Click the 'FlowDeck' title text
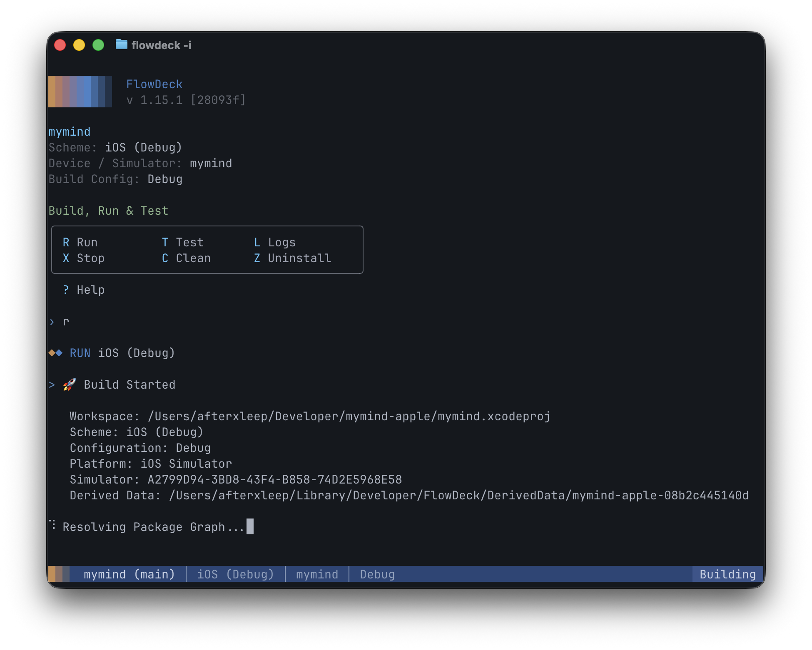Screen dimensions: 812x650 click(154, 84)
